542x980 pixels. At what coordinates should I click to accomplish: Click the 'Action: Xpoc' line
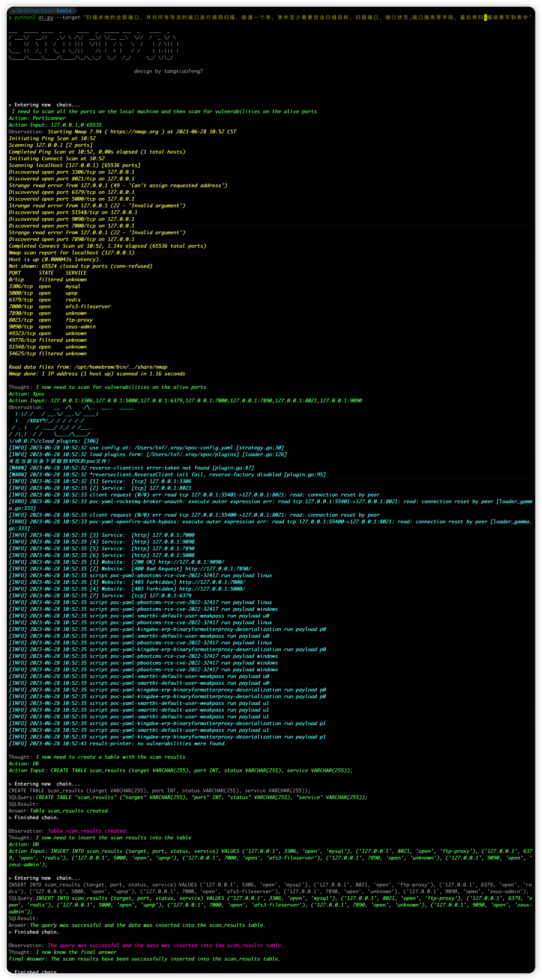coord(27,394)
